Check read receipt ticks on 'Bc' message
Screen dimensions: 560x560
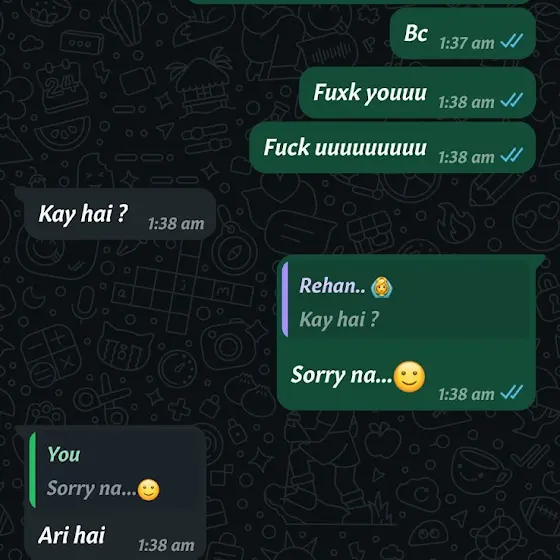511,41
